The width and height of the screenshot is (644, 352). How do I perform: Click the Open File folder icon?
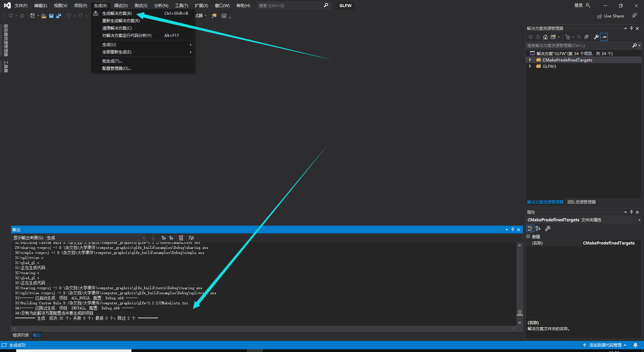coord(44,16)
